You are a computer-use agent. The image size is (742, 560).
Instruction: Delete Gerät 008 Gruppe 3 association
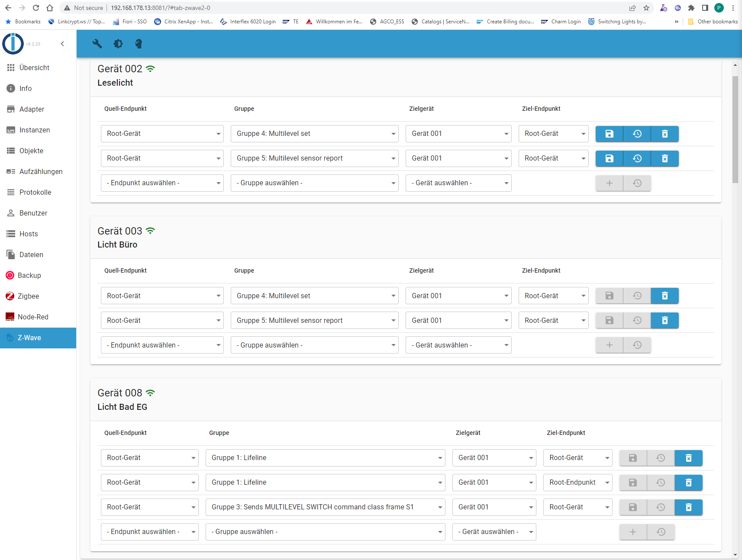[x=688, y=507]
